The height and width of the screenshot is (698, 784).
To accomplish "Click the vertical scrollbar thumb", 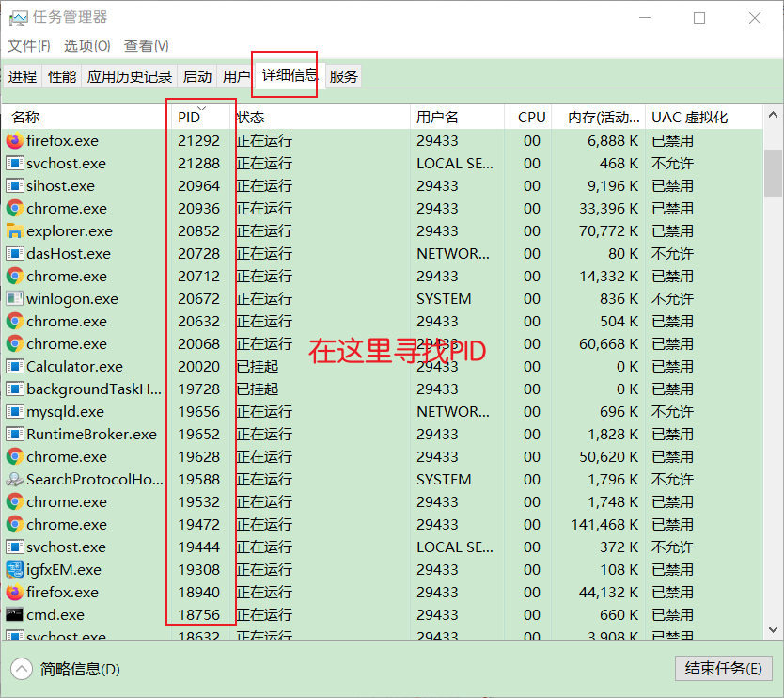I will point(773,172).
